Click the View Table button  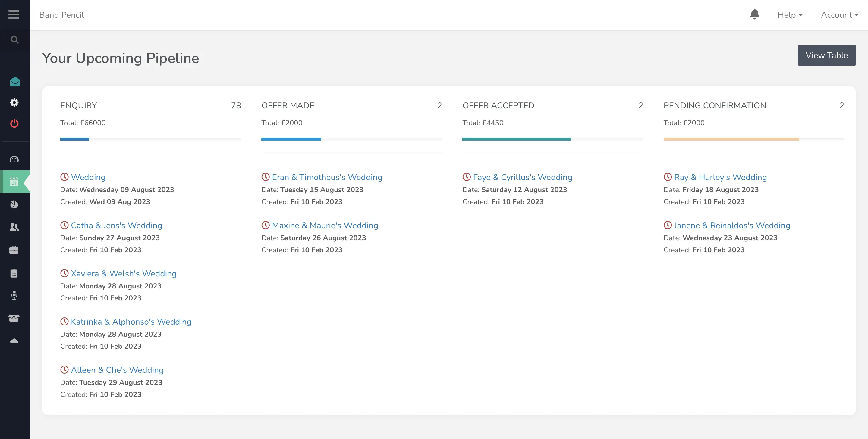(x=826, y=55)
